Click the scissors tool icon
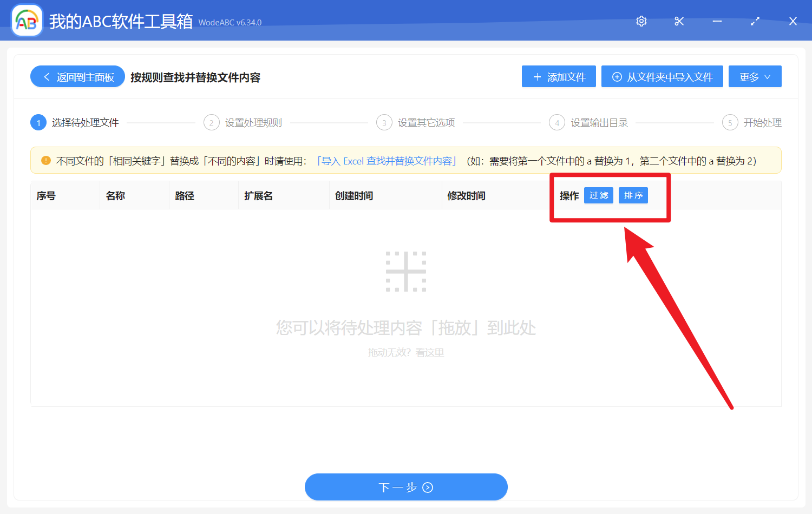The height and width of the screenshot is (514, 812). coord(679,21)
